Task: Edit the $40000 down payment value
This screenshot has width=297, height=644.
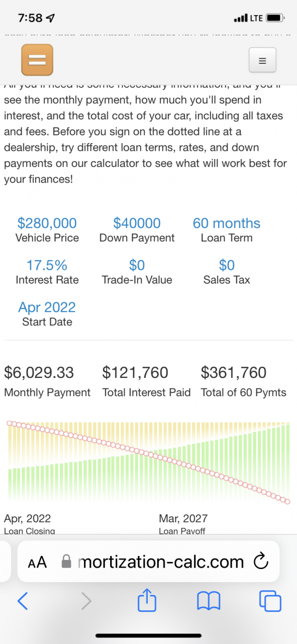Action: point(137,223)
